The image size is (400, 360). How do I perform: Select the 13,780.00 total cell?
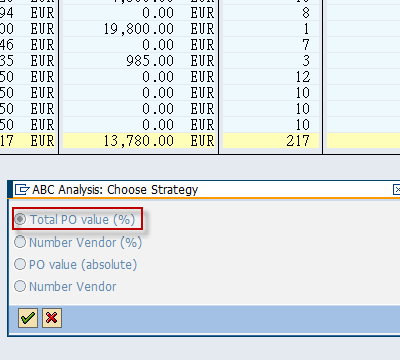(140, 141)
